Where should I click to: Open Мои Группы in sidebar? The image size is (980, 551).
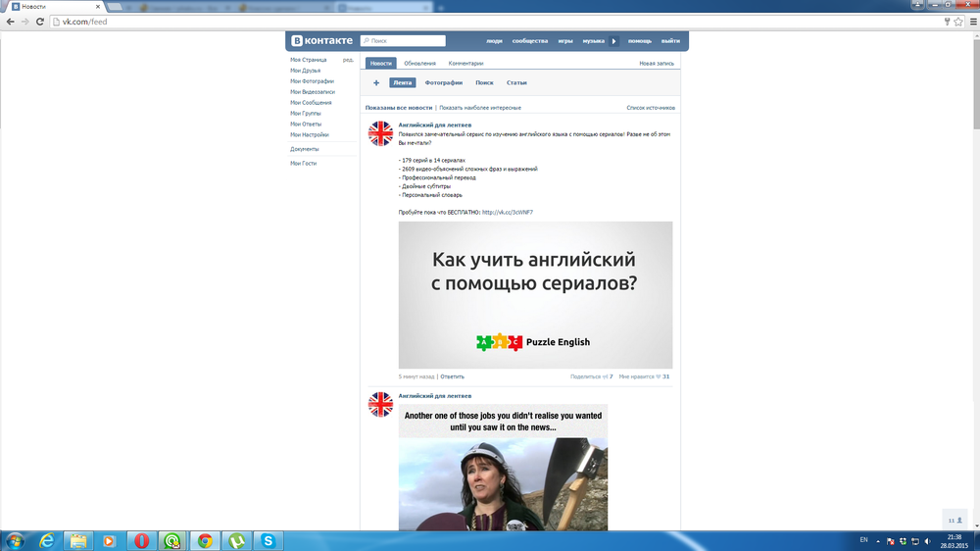305,113
